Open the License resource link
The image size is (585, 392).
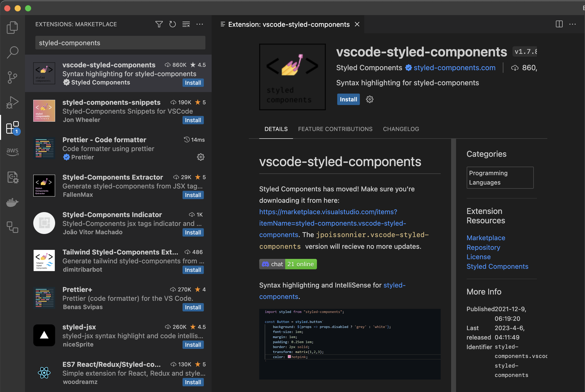(x=478, y=257)
